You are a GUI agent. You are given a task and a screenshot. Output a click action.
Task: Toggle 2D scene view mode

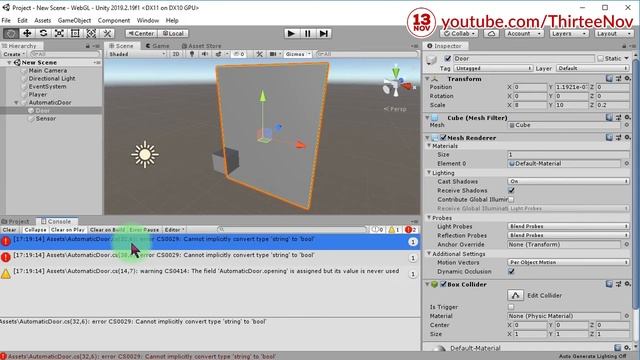click(x=176, y=54)
